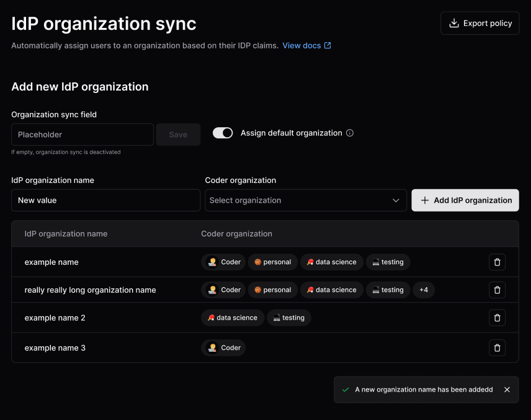The image size is (531, 420).
Task: Click the IdP organization name column header
Action: (x=65, y=234)
